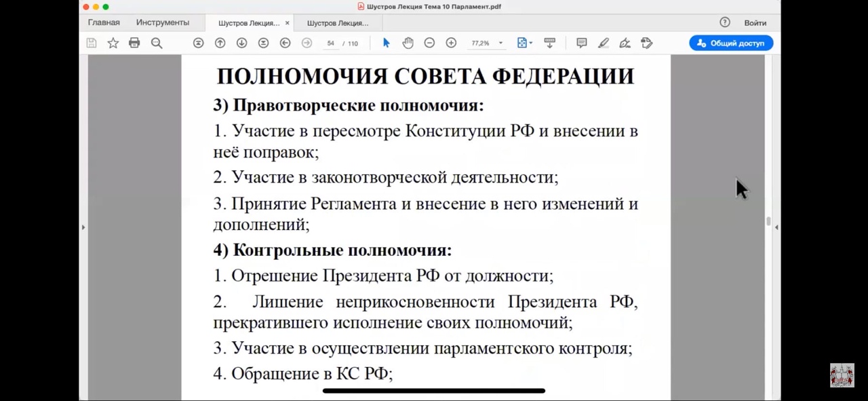Jump to last page button
Image resolution: width=868 pixels, height=401 pixels.
pyautogui.click(x=263, y=43)
